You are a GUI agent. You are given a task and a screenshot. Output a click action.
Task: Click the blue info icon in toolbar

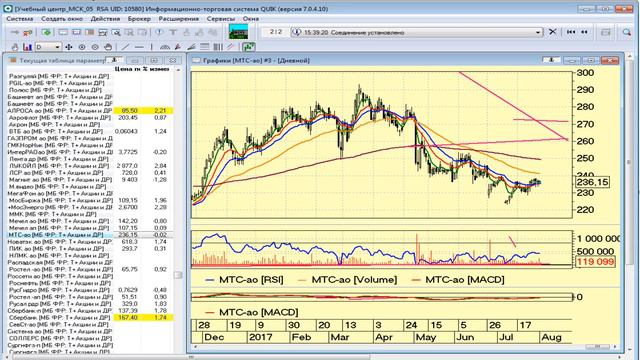pyautogui.click(x=159, y=32)
